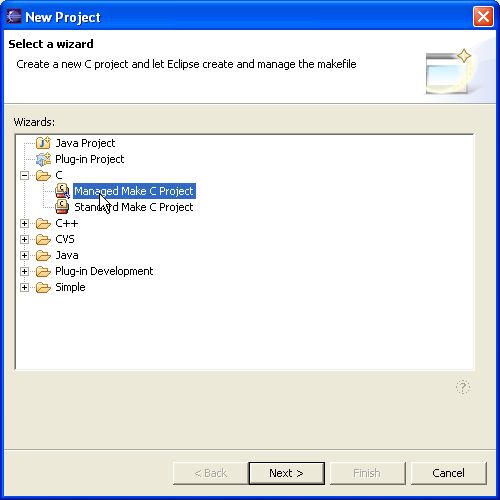Collapse the C category tree node
Image resolution: width=500 pixels, height=500 pixels.
[24, 175]
